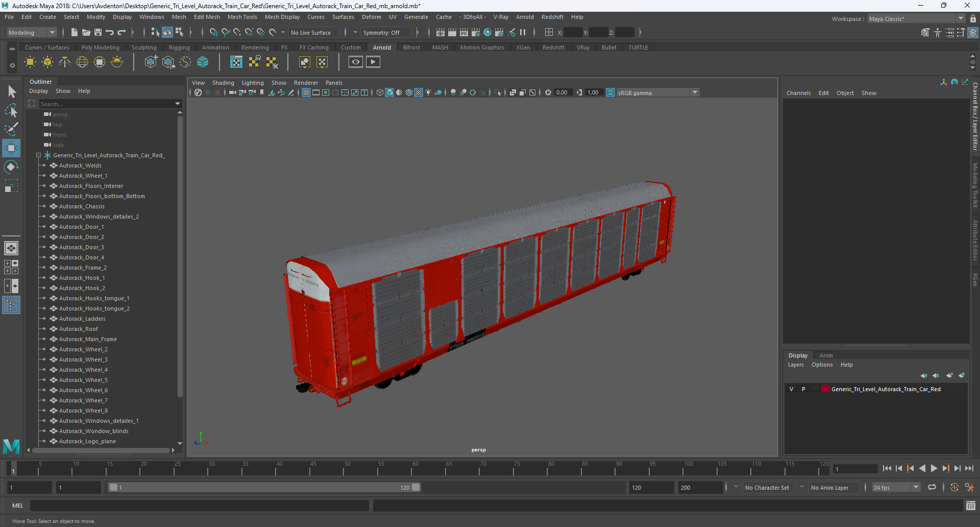Pick the Paint selection tool
Image resolution: width=980 pixels, height=527 pixels.
click(11, 129)
